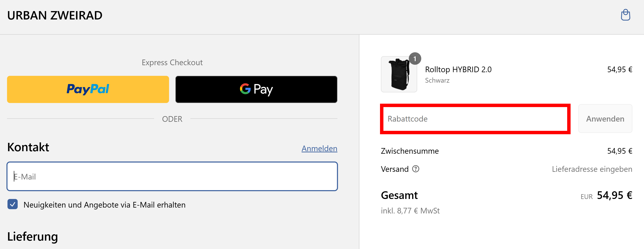This screenshot has height=249, width=644.
Task: Click the newsletter checkbox label text
Action: [x=104, y=205]
